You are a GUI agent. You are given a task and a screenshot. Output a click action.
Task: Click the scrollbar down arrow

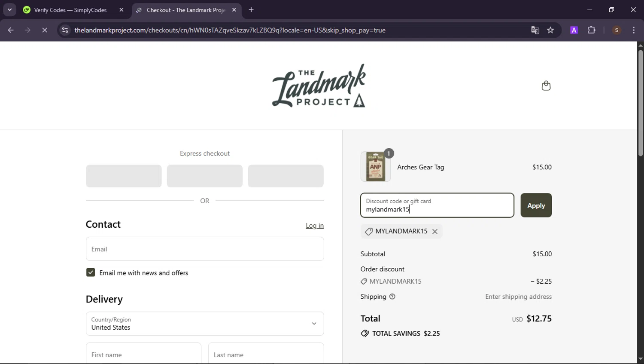(x=640, y=359)
